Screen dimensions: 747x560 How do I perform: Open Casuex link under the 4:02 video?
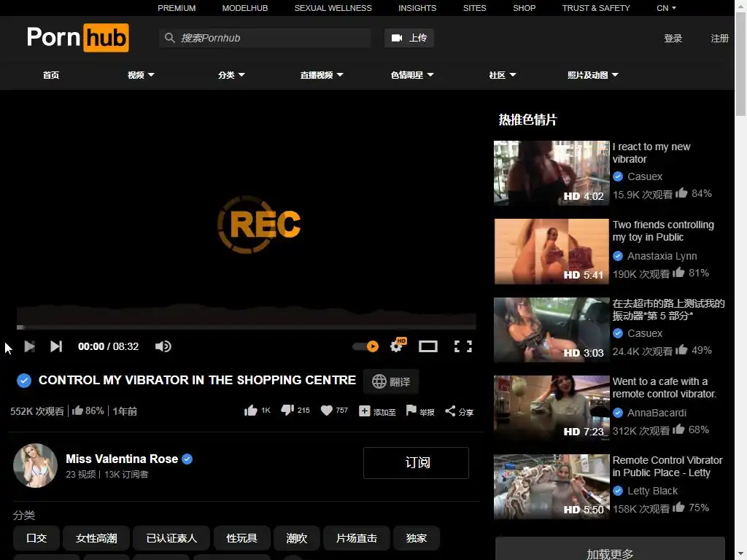645,176
